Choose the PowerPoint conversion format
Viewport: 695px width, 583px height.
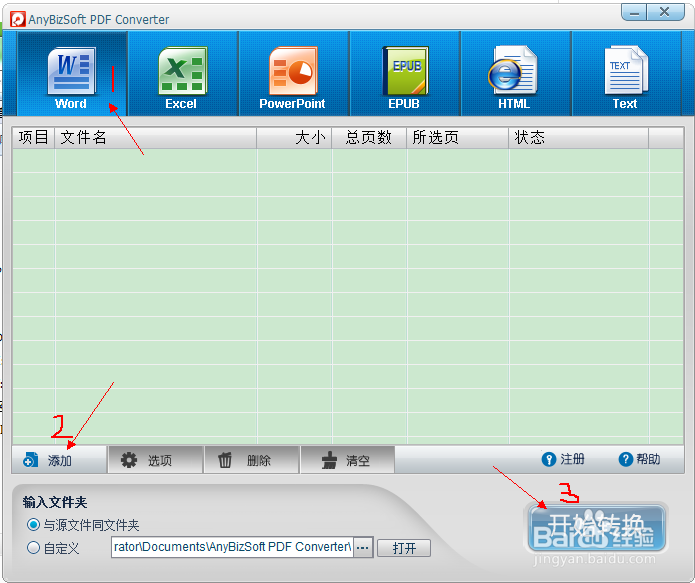[293, 74]
